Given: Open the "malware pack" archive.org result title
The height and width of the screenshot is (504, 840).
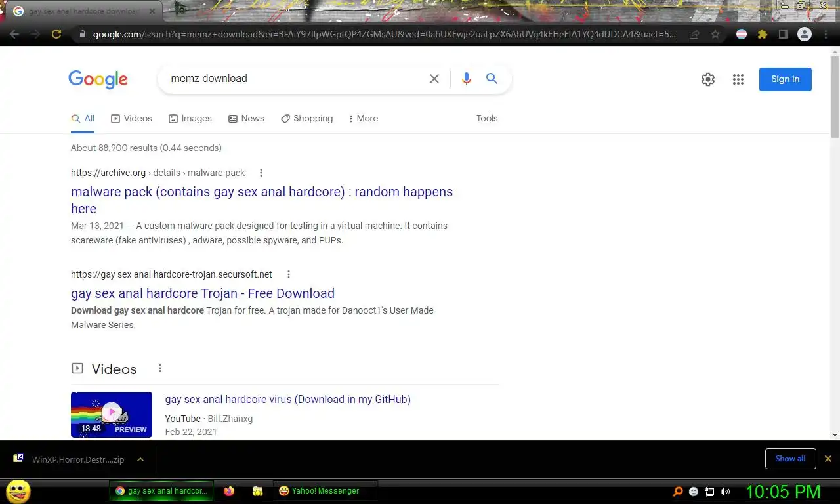Looking at the screenshot, I should tap(262, 200).
